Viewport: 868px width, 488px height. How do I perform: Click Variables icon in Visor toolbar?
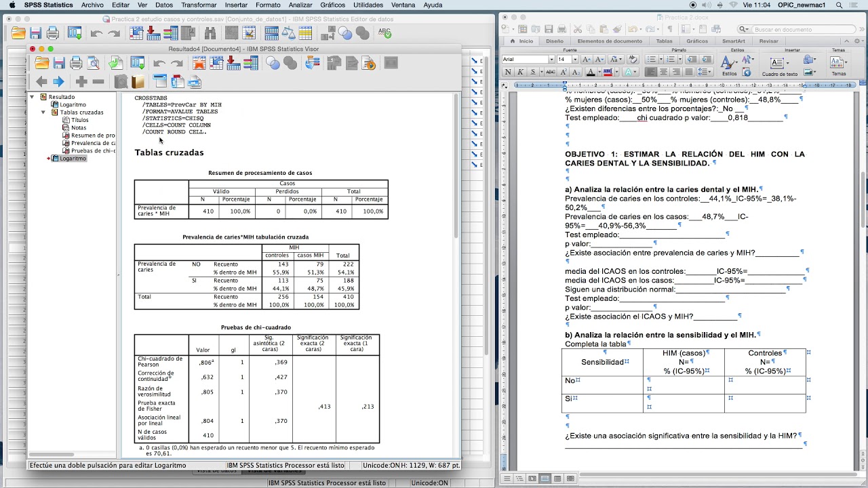[251, 63]
